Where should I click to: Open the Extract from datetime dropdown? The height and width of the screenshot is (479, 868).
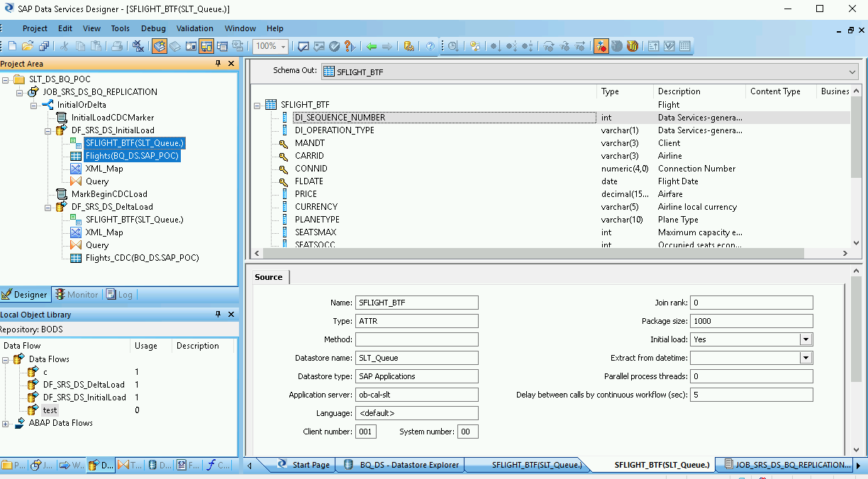click(x=806, y=358)
